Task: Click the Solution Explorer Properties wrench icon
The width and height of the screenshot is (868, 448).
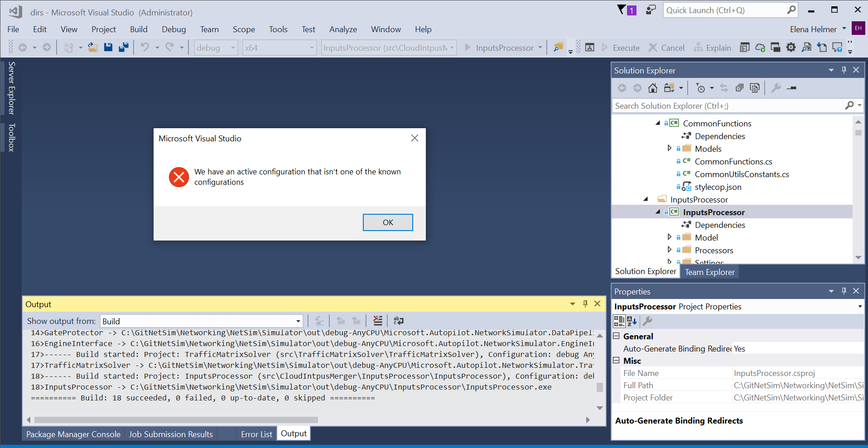Action: (x=776, y=88)
